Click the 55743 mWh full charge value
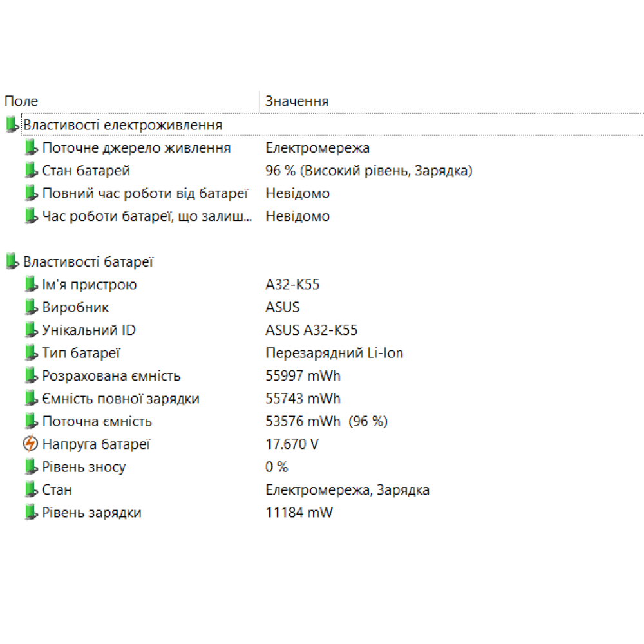The width and height of the screenshot is (644, 644). [303, 399]
